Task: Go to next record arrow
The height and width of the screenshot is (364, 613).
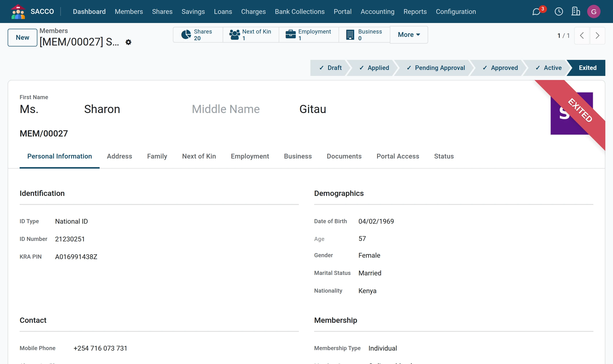Action: pyautogui.click(x=597, y=36)
